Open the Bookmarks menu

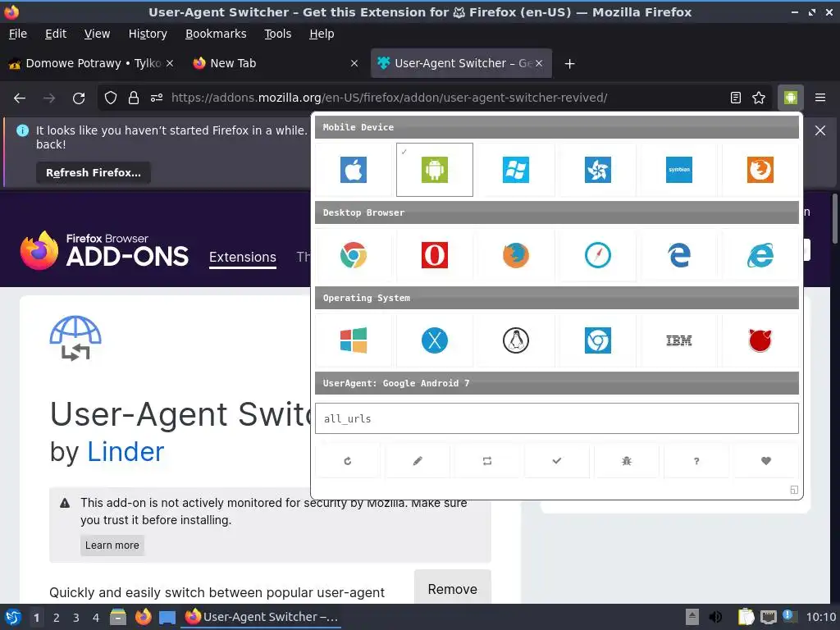216,34
